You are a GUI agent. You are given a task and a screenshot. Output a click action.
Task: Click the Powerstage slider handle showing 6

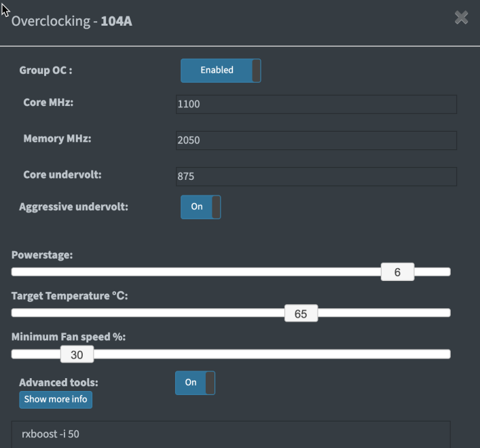397,272
